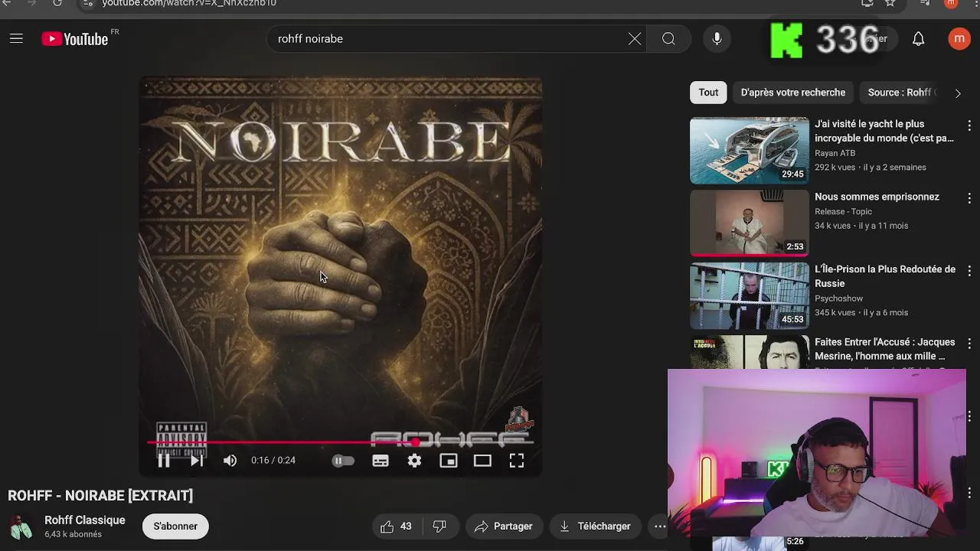Image resolution: width=980 pixels, height=551 pixels.
Task: Open L'Île-Prison la Plus Redoutée title
Action: click(885, 276)
